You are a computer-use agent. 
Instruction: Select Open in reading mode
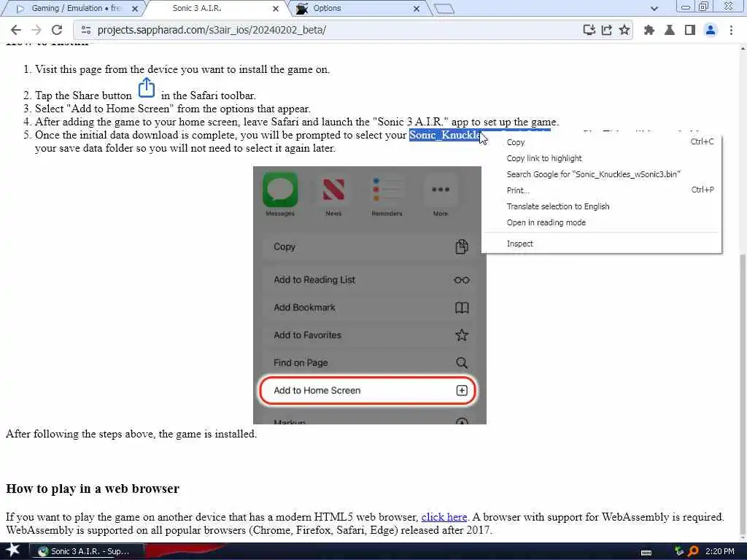click(602, 222)
